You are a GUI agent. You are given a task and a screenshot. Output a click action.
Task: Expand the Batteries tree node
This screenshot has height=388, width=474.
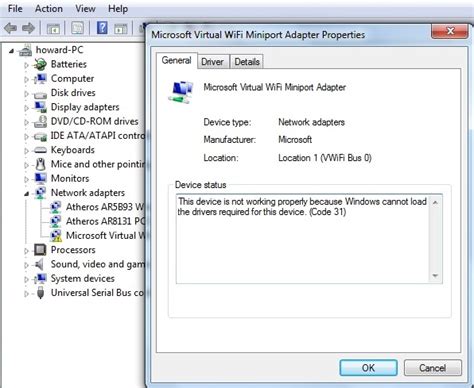point(26,65)
